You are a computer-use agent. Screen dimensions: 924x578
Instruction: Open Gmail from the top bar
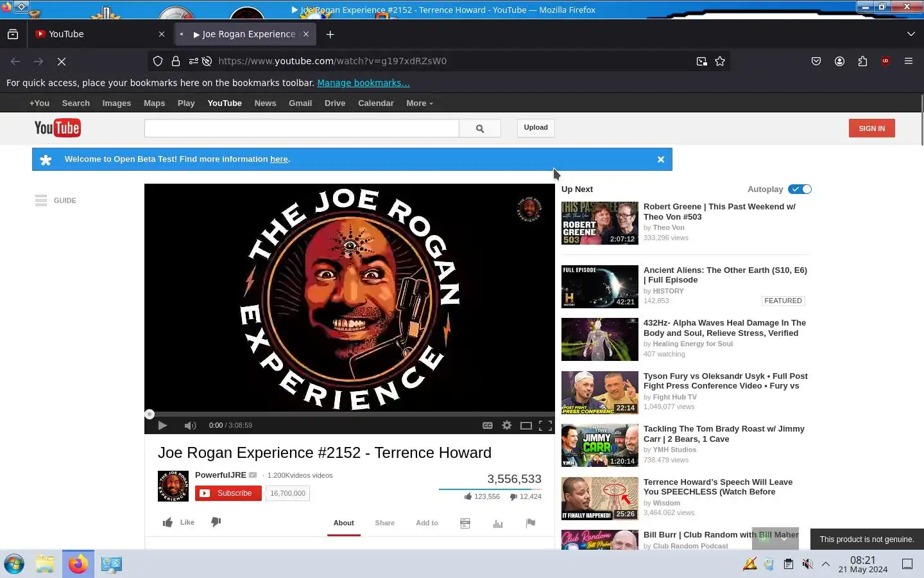[300, 103]
